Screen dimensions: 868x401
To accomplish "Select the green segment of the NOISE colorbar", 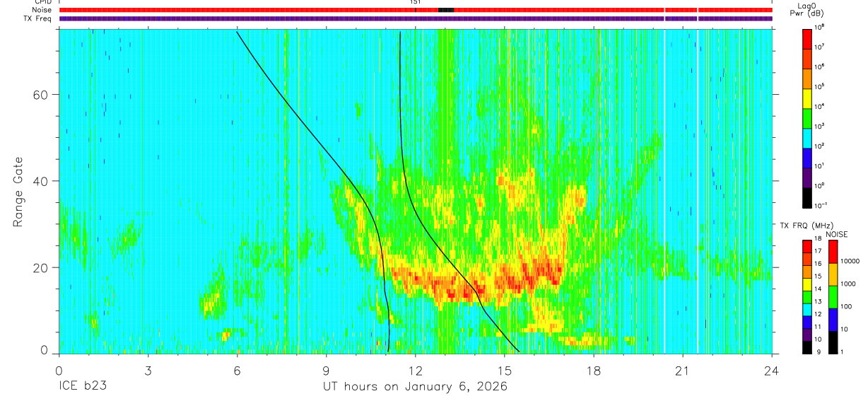I will [834, 297].
